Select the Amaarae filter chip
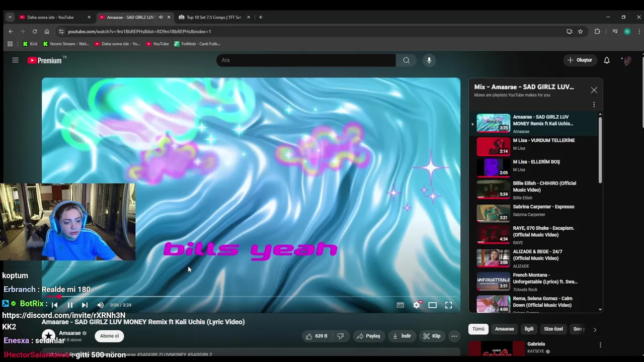The image size is (644, 362). pos(504,329)
